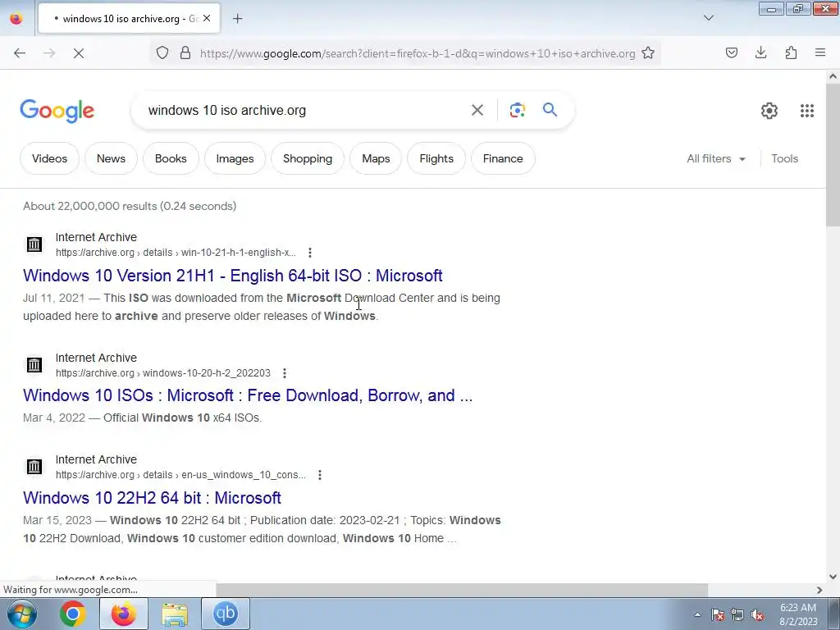
Task: Click the scroll down arrow
Action: pyautogui.click(x=833, y=577)
